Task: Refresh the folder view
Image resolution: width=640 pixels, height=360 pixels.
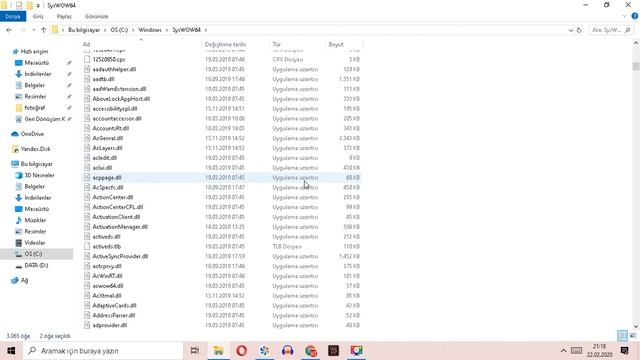Action: point(579,30)
